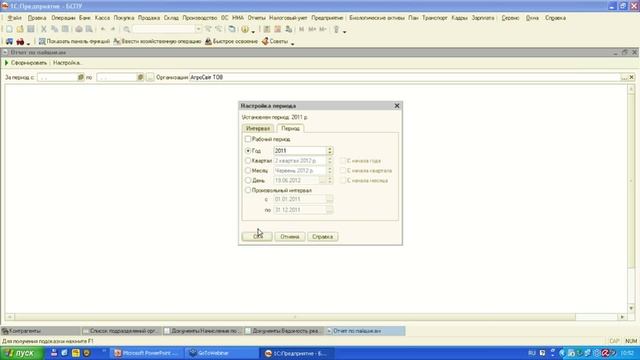Click Показать панель функций toolbar item
The height and width of the screenshot is (360, 640).
click(74, 42)
